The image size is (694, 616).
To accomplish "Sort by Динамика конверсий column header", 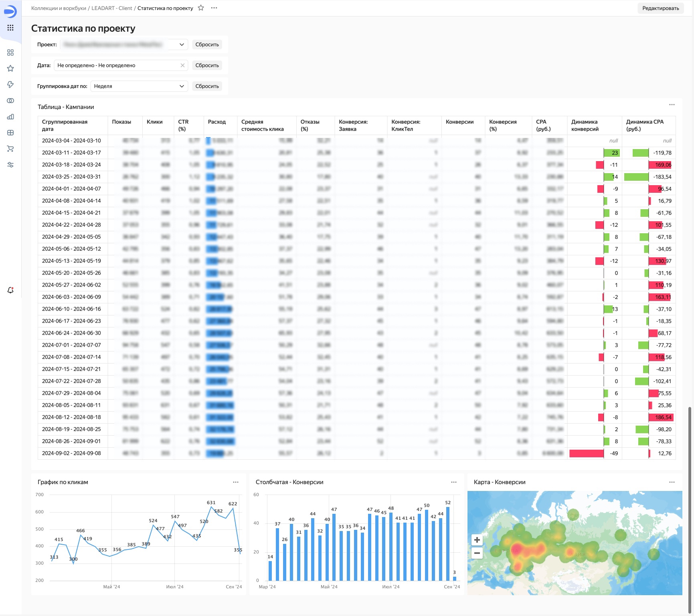I will [594, 125].
